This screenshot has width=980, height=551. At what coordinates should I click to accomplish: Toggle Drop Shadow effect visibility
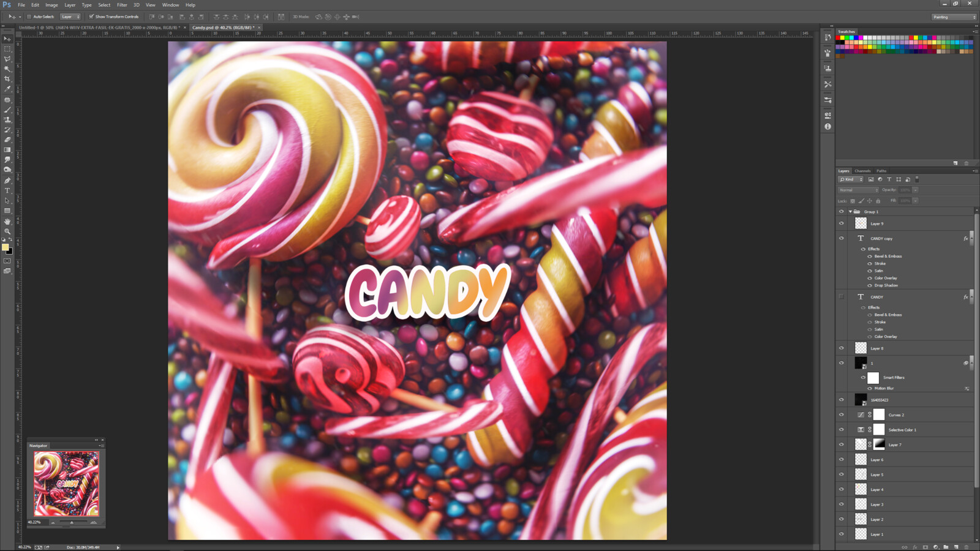point(870,285)
